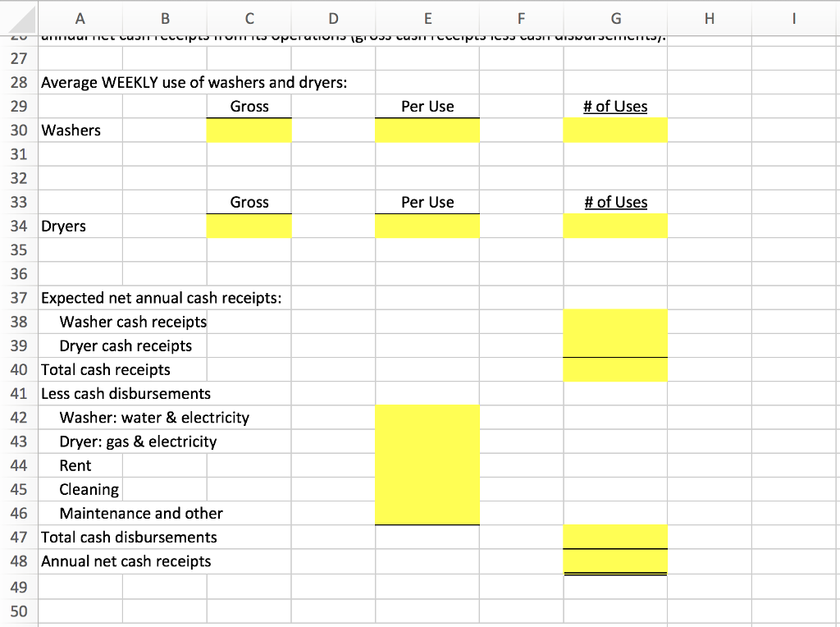This screenshot has height=627, width=840.
Task: Select column E header
Action: coord(427,18)
